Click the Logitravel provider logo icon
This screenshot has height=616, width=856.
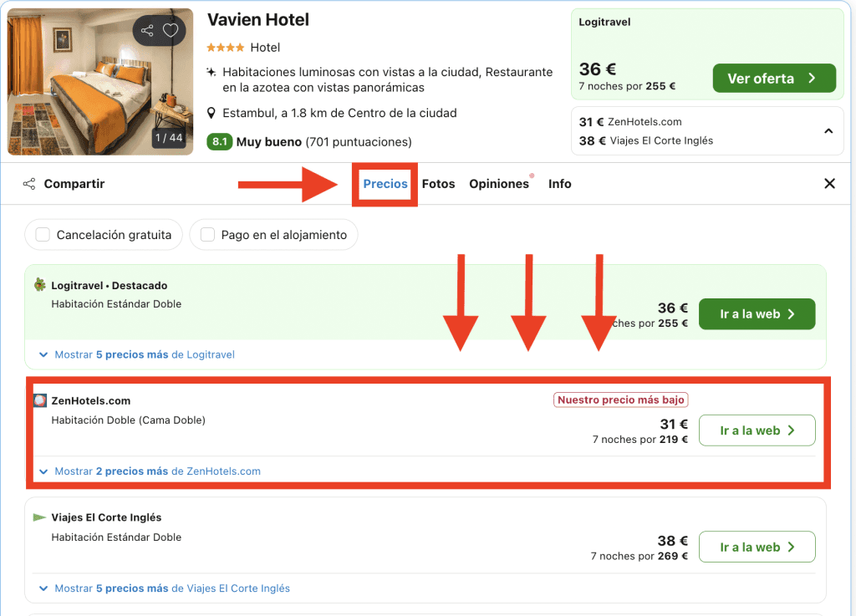click(x=39, y=286)
